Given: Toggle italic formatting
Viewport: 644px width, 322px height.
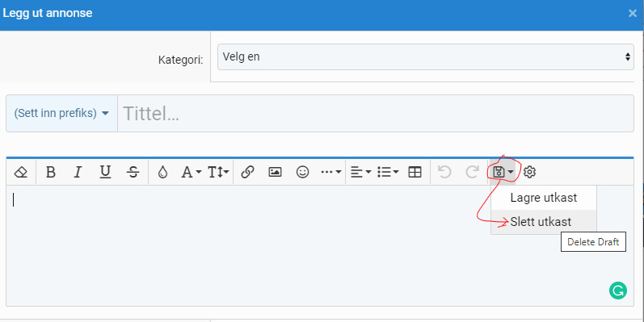Looking at the screenshot, I should pyautogui.click(x=78, y=172).
